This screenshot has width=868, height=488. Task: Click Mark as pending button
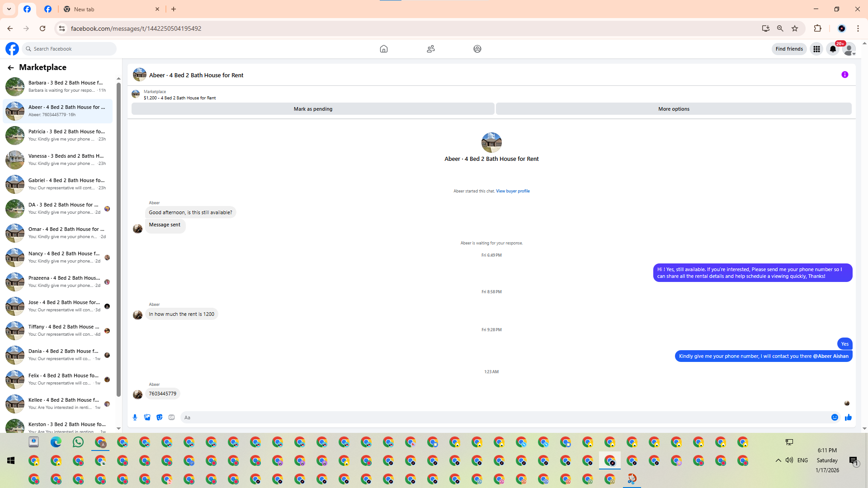(x=312, y=109)
